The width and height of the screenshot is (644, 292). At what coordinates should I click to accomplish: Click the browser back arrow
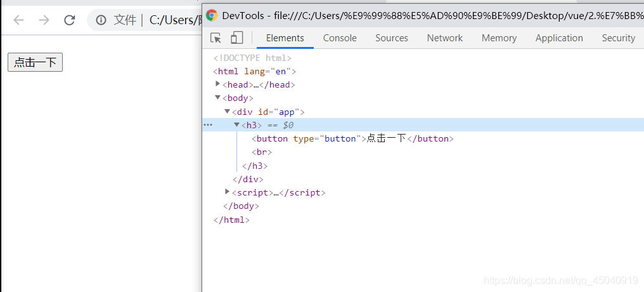pyautogui.click(x=18, y=20)
